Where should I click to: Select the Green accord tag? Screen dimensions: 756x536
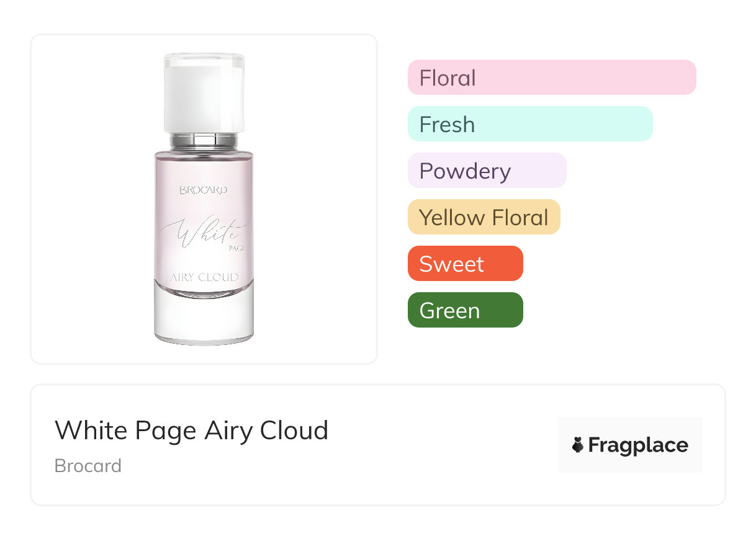pos(465,310)
